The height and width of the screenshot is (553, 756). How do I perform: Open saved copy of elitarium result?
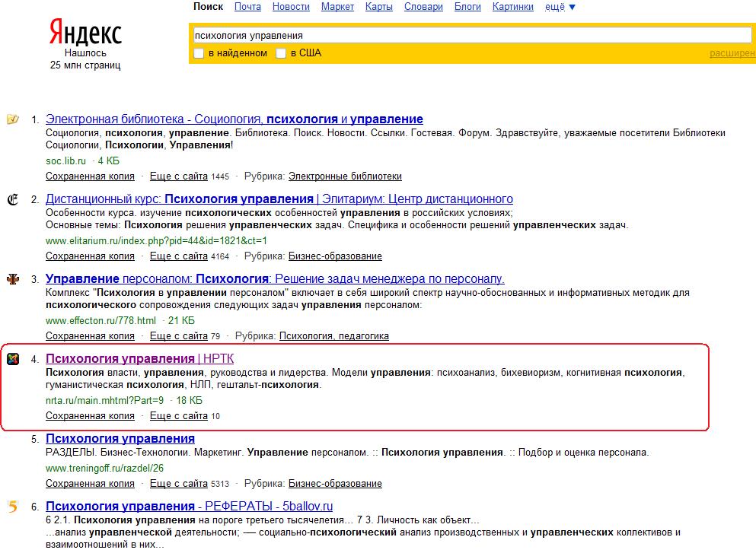90,256
